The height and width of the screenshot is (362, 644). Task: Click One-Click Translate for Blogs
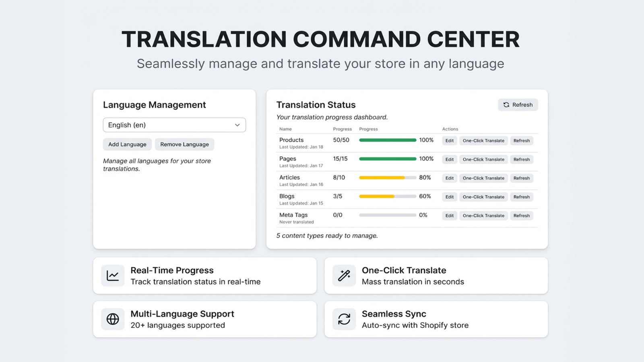(483, 197)
